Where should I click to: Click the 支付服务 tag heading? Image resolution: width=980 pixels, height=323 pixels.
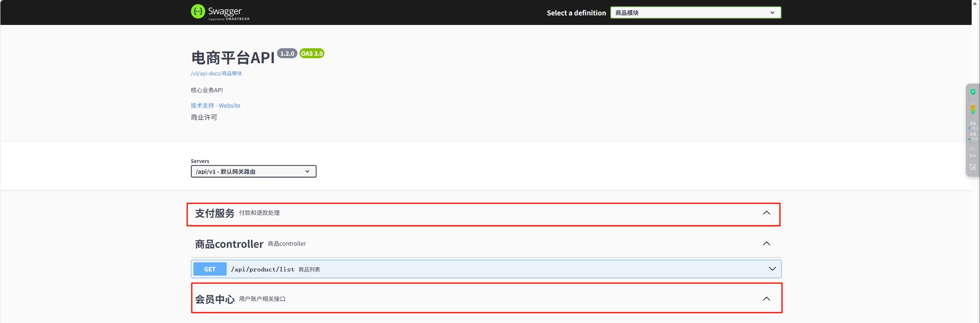pyautogui.click(x=215, y=213)
